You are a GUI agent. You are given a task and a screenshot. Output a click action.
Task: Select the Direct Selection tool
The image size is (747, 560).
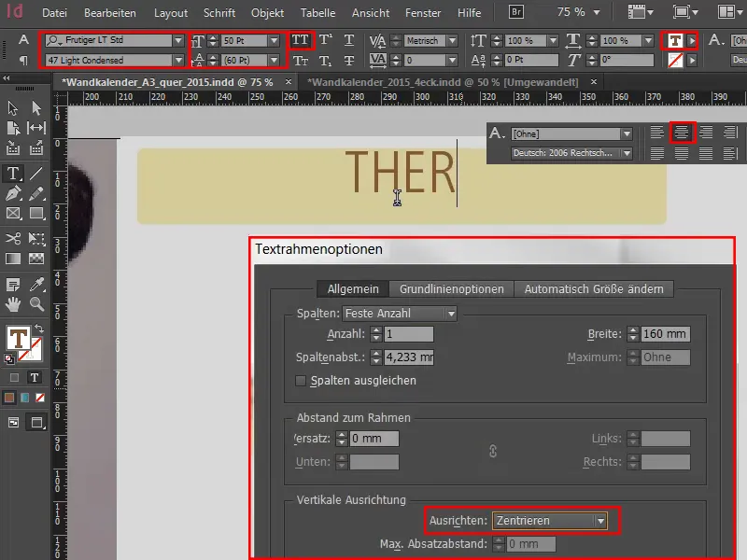coord(36,108)
